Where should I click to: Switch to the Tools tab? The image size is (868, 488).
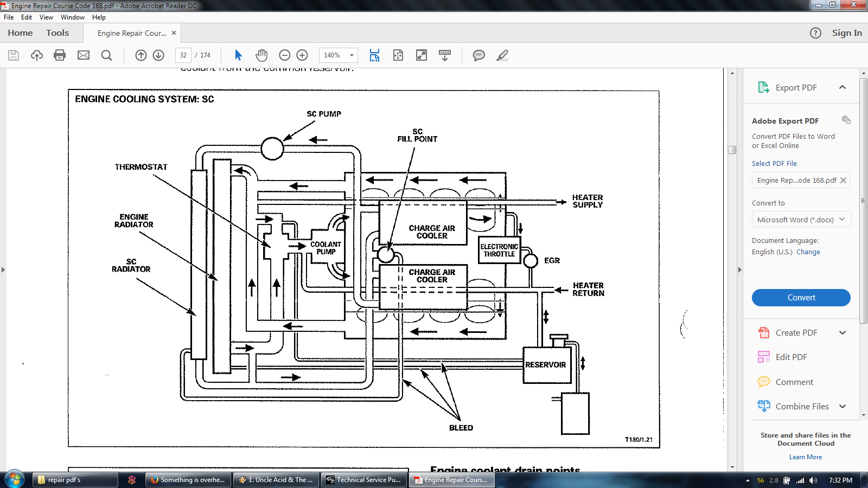[x=58, y=33]
